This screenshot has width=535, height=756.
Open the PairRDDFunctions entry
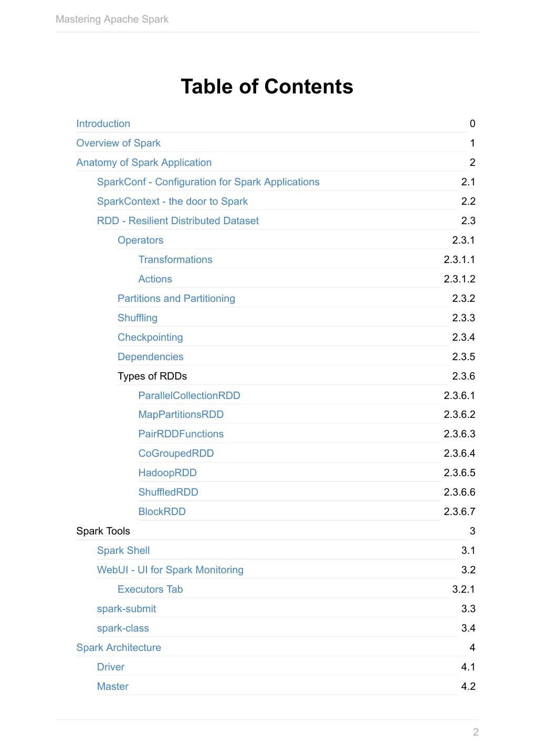point(181,434)
